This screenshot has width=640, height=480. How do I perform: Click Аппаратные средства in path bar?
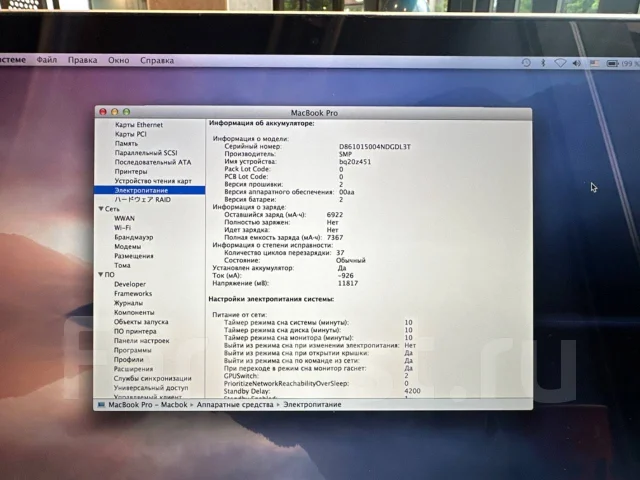click(235, 404)
